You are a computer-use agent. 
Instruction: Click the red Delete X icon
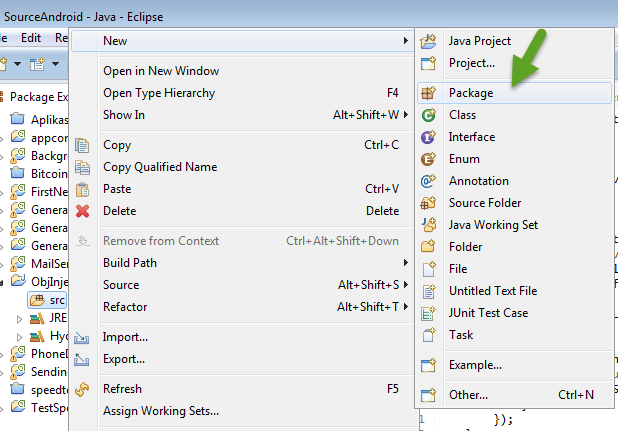82,211
